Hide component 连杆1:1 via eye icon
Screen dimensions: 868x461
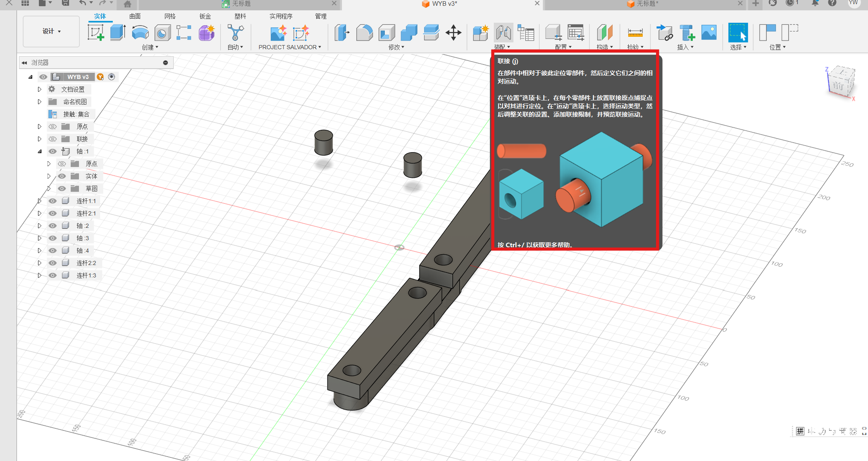(52, 201)
